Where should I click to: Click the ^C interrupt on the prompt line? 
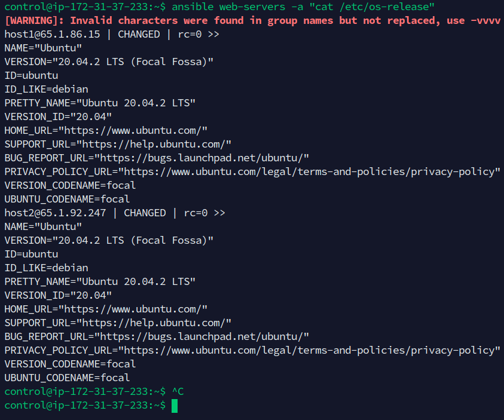pos(178,391)
